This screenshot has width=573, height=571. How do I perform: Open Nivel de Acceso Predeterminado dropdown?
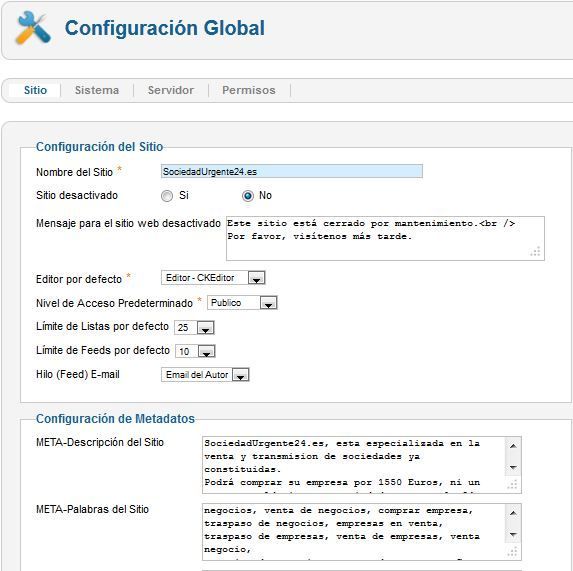(x=242, y=303)
